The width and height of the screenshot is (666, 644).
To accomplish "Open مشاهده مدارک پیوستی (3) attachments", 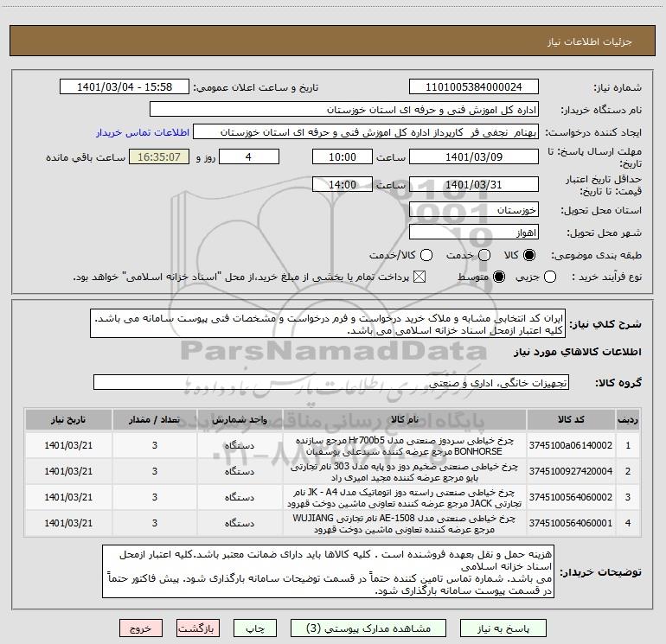I will [x=368, y=628].
